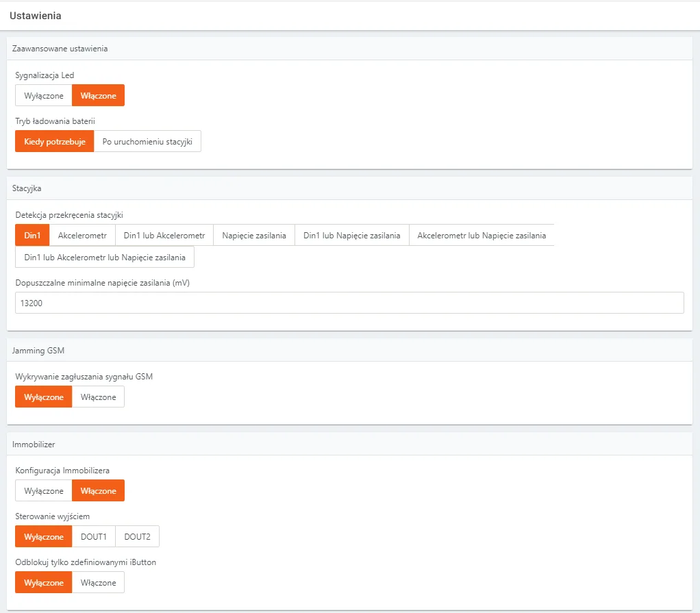The width and height of the screenshot is (700, 613).
Task: Turn on Konfiguracja Immobilizera with Włączone
Action: (x=98, y=491)
